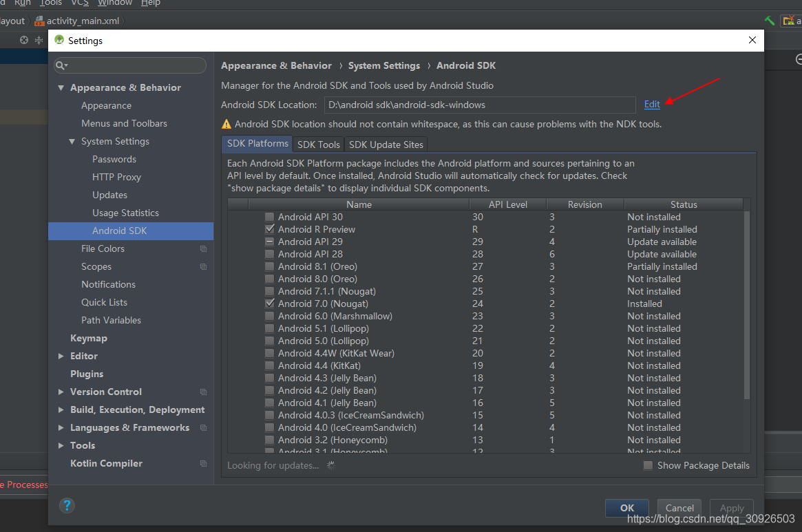Sort by the Revision column header
This screenshot has height=532, width=802.
(x=584, y=204)
